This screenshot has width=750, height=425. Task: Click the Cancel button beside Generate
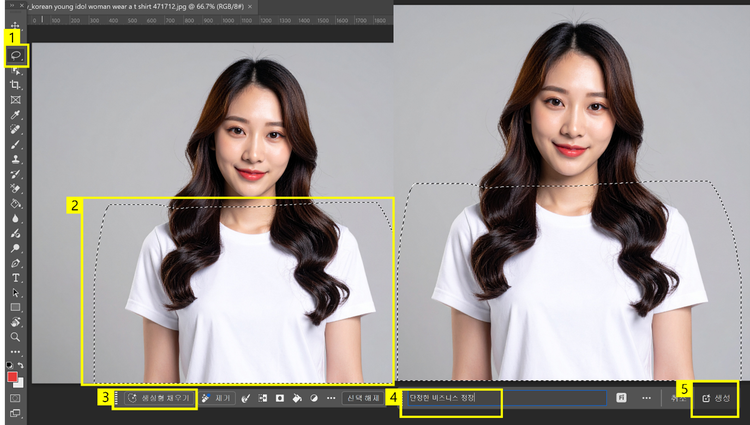(x=678, y=398)
